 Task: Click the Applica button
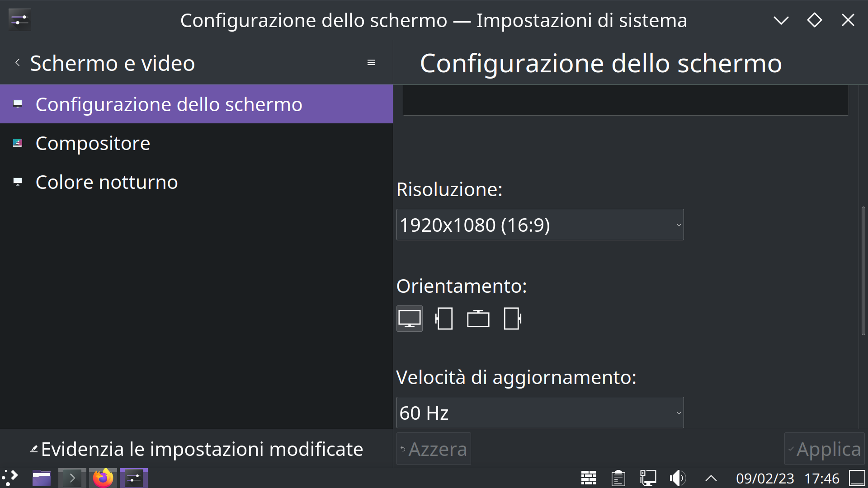point(824,449)
